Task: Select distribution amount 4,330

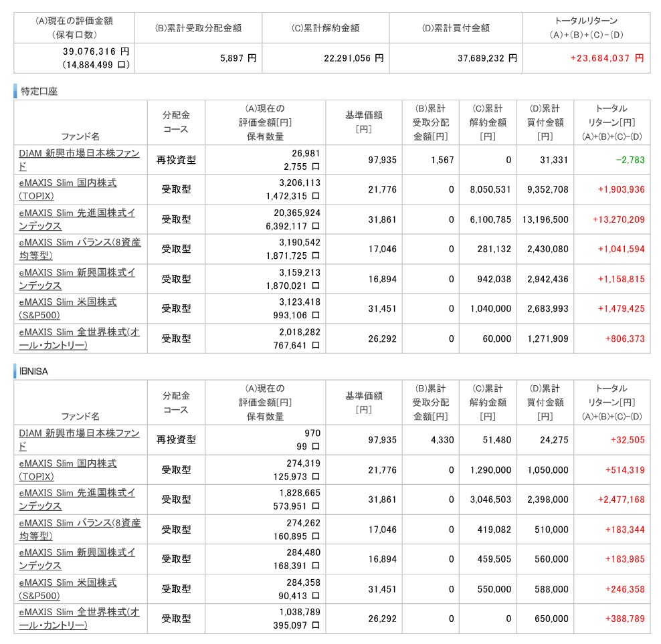Action: [x=443, y=439]
